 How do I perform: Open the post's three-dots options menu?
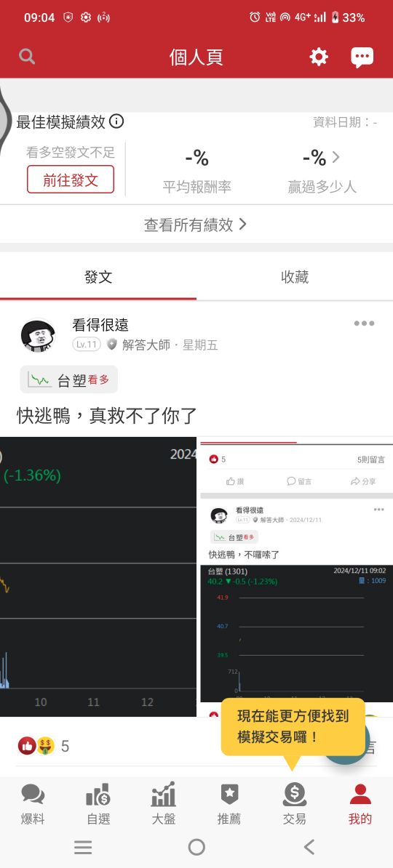point(364,324)
